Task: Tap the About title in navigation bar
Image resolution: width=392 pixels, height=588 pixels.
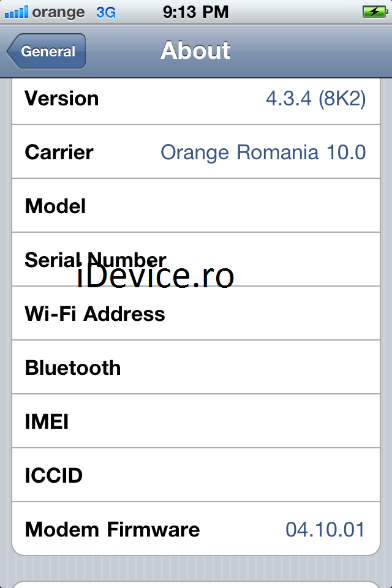Action: (x=195, y=50)
